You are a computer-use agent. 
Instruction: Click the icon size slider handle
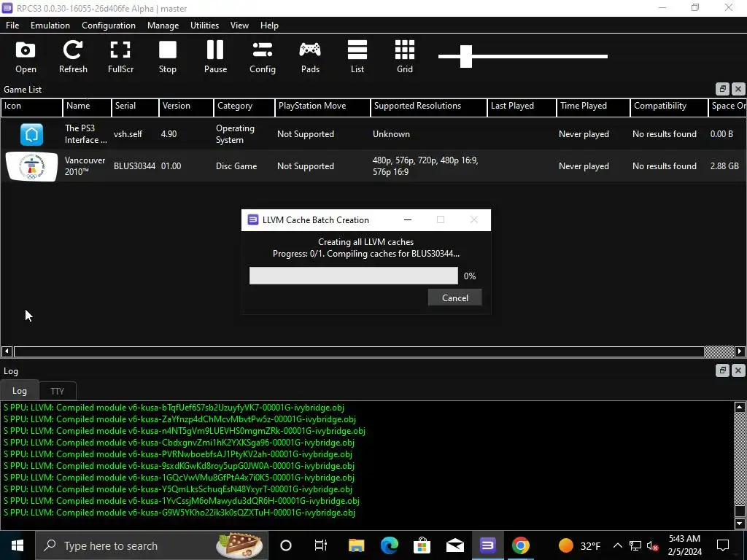point(466,56)
